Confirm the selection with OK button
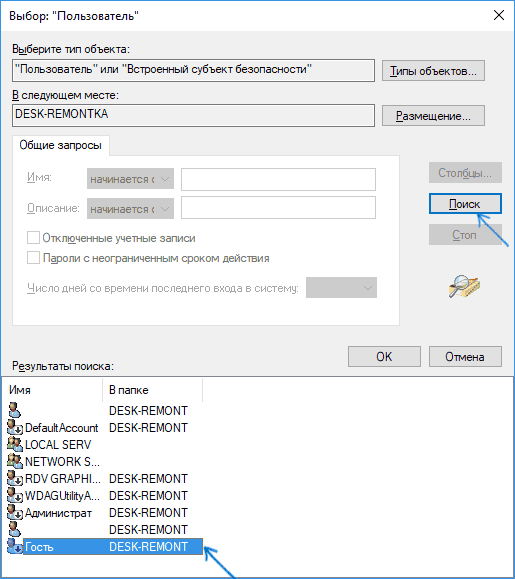515x579 pixels. click(384, 357)
